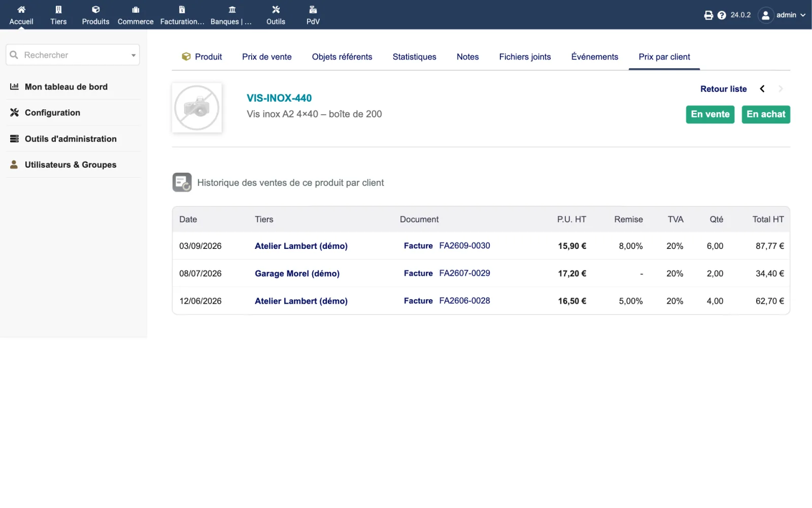Open Atelier Lambert on 03/09/2026 row
This screenshot has height=508, width=812.
[x=301, y=246]
